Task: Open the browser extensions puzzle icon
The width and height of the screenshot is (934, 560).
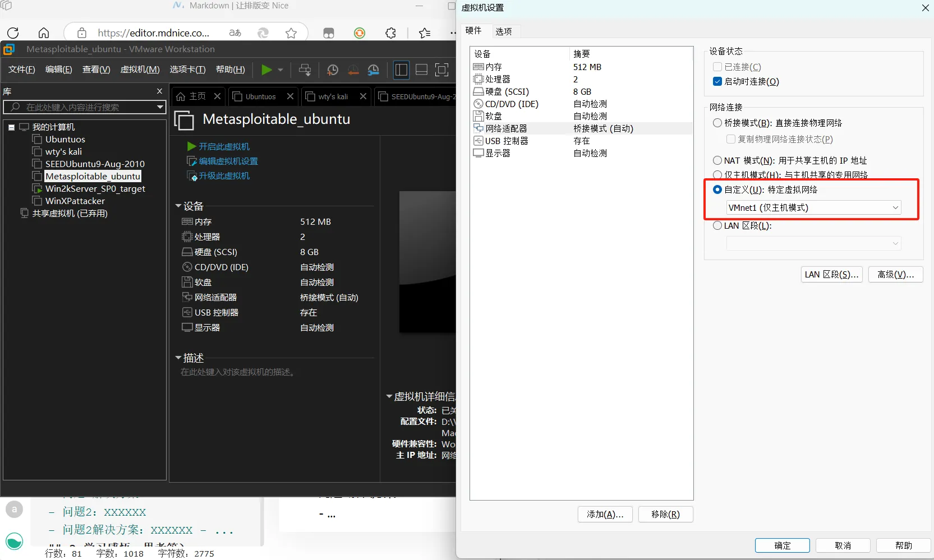Action: point(391,33)
